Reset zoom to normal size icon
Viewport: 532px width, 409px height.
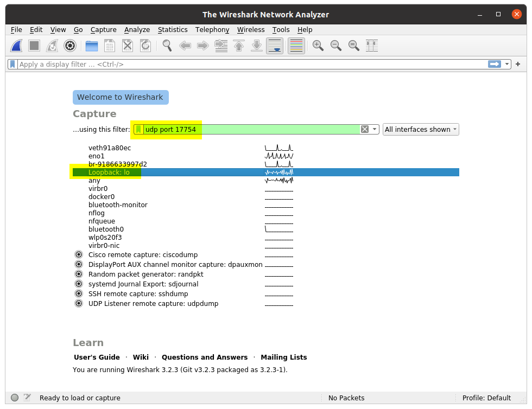pos(354,46)
